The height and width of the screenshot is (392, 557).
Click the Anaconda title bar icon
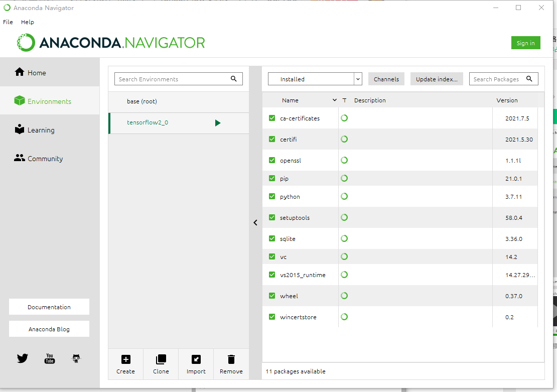pyautogui.click(x=7, y=8)
